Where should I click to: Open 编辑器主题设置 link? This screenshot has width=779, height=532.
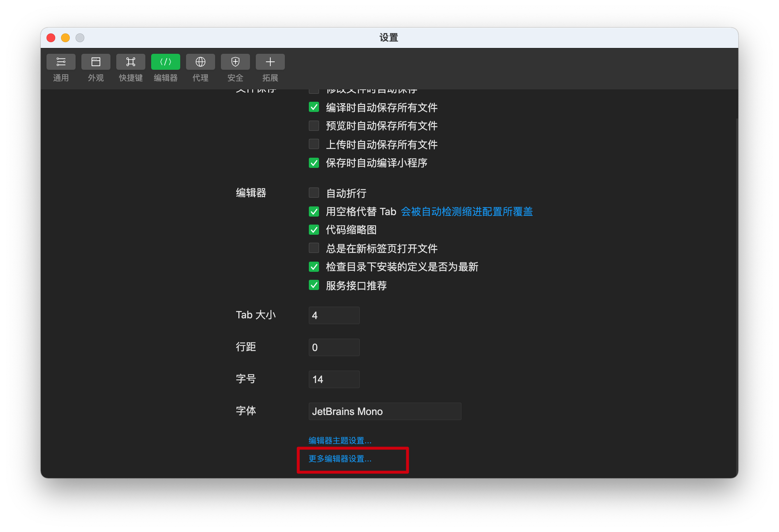[340, 440]
